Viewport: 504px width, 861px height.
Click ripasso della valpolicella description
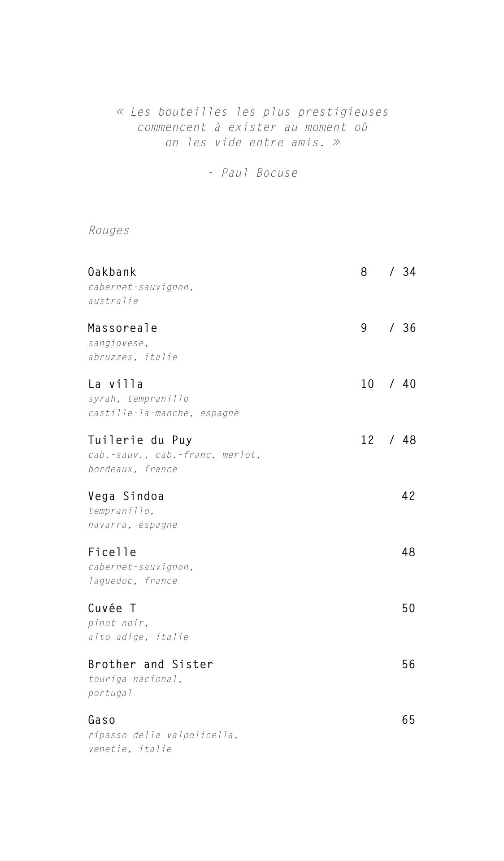pos(163,735)
